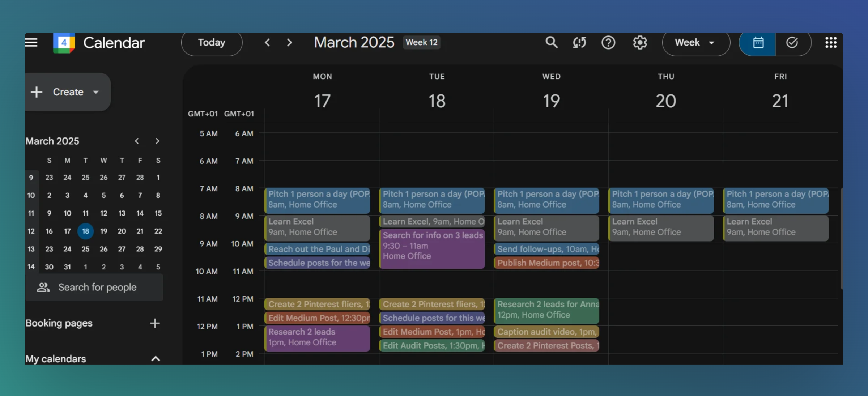This screenshot has height=396, width=868.
Task: Open Friday's Pitch 1 person a day event
Action: click(x=776, y=200)
